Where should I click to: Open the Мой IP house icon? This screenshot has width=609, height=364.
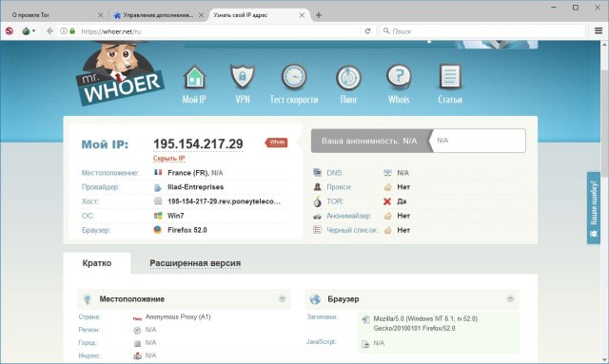(x=194, y=76)
